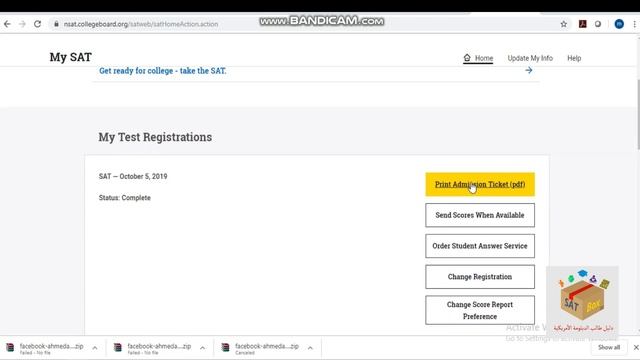Go to the Home navigation item

coord(478,58)
